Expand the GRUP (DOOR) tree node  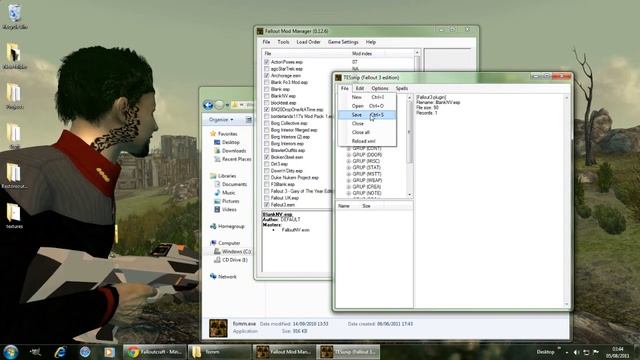pyautogui.click(x=349, y=155)
